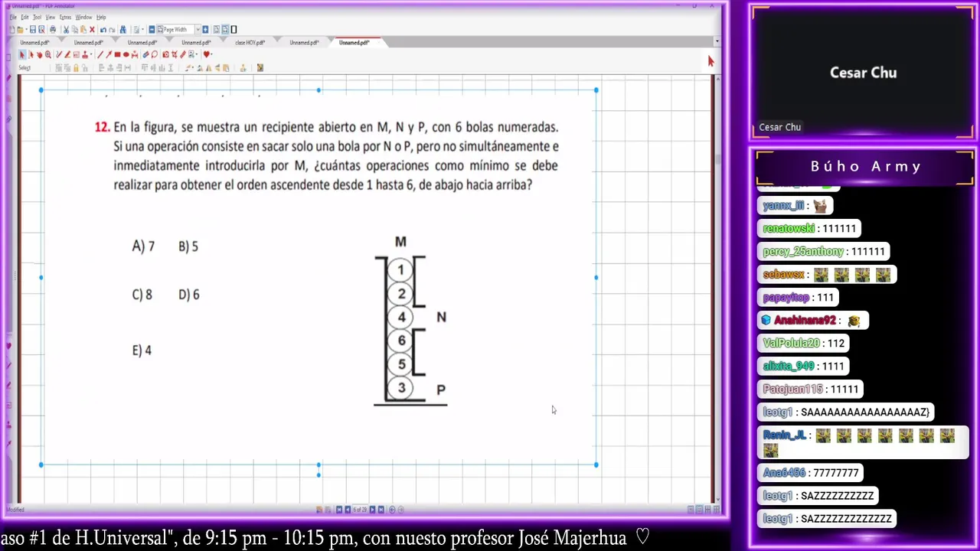Open the Extras menu
The width and height of the screenshot is (980, 551).
pos(65,17)
